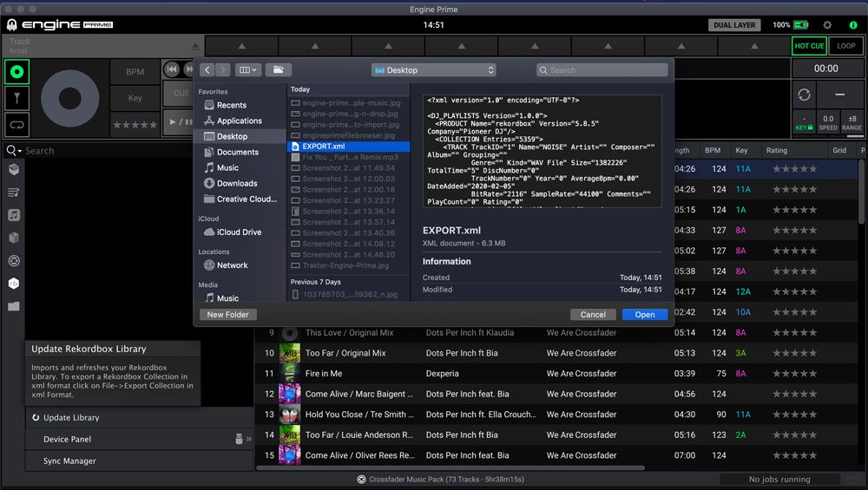Sort tracks by Grid column header
Screen dimensions: 868x490
point(839,150)
